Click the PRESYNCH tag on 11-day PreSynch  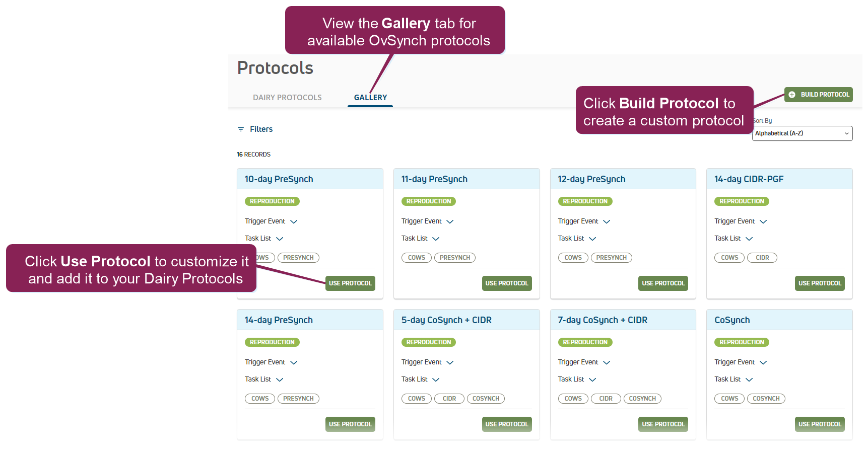point(454,258)
